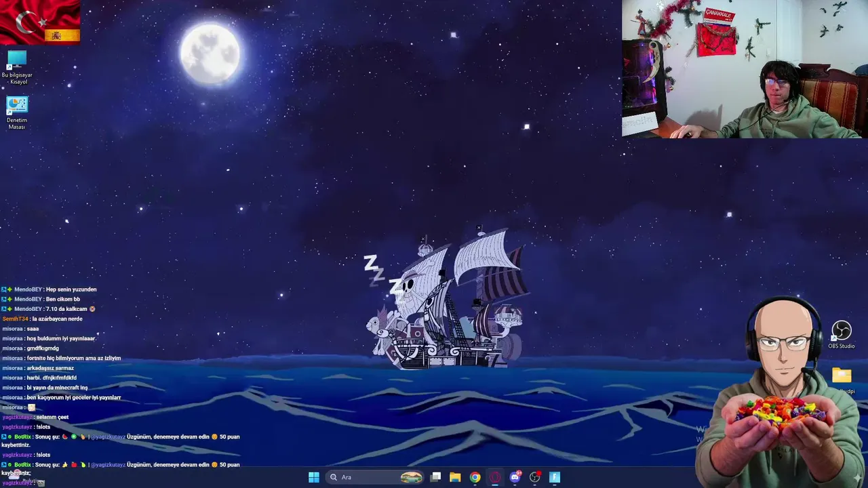The width and height of the screenshot is (868, 488).
Task: Open Discord with the 9+ badge in the taskbar
Action: click(515, 477)
